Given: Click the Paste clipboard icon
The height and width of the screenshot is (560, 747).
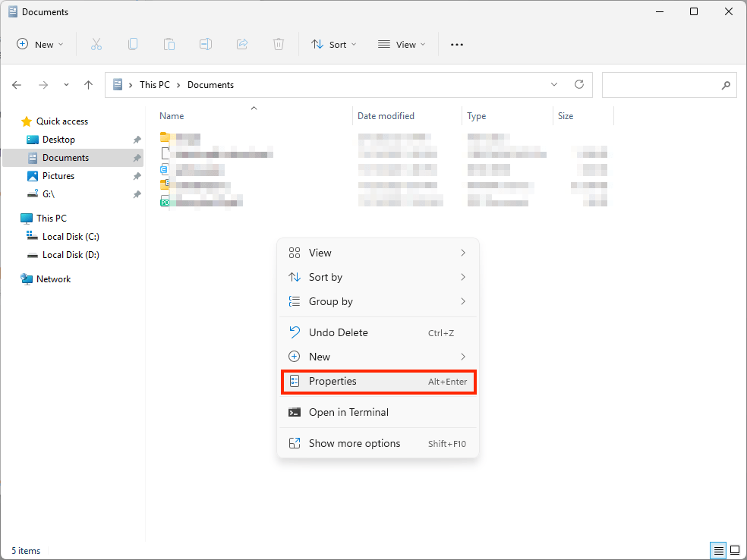Looking at the screenshot, I should [x=169, y=45].
